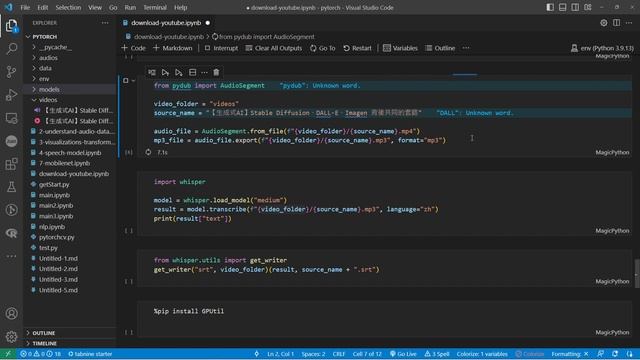Toggle primary side bar layout icon
640x360 pixels.
550,7
